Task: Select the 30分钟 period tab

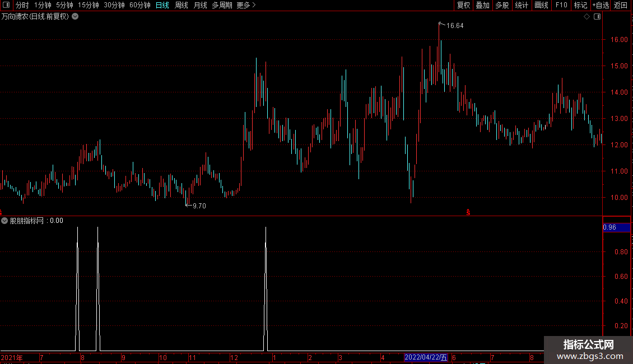Action: [x=114, y=5]
